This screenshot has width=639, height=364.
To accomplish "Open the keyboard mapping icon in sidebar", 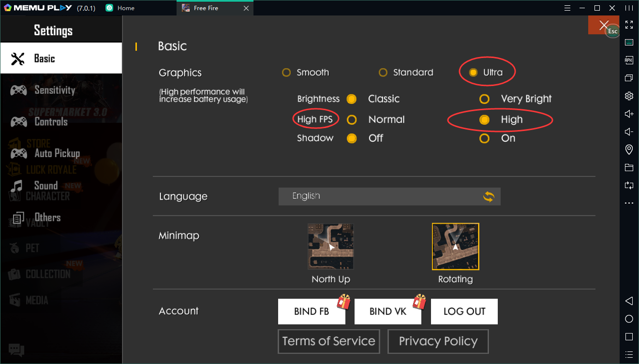I will click(x=629, y=43).
